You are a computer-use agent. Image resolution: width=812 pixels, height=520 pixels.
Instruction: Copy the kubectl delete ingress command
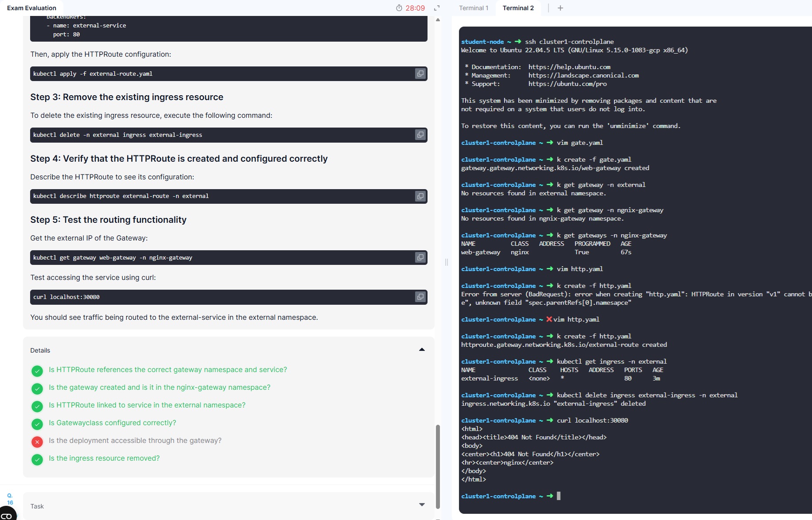(x=420, y=135)
